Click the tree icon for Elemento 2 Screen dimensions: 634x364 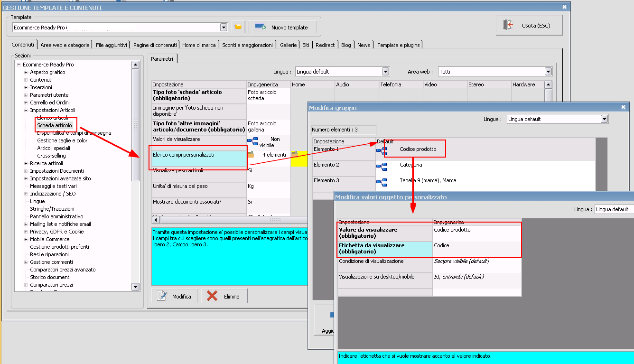[382, 167]
